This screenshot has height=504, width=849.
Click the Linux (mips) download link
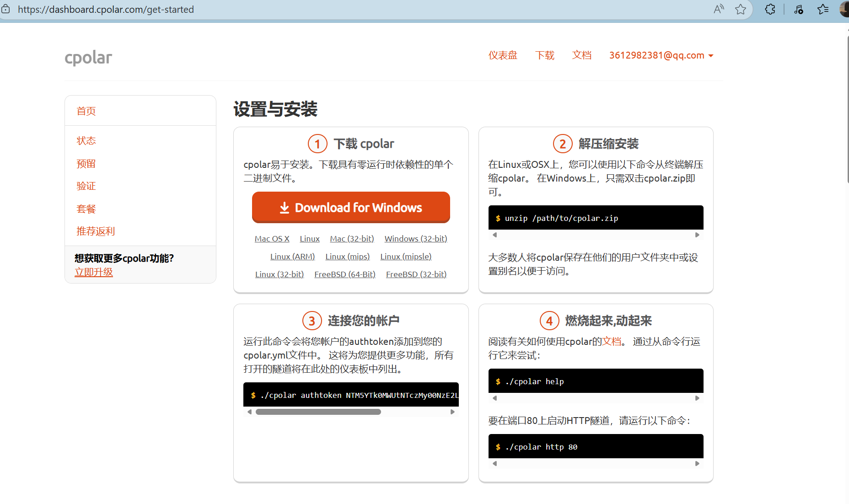click(x=348, y=257)
